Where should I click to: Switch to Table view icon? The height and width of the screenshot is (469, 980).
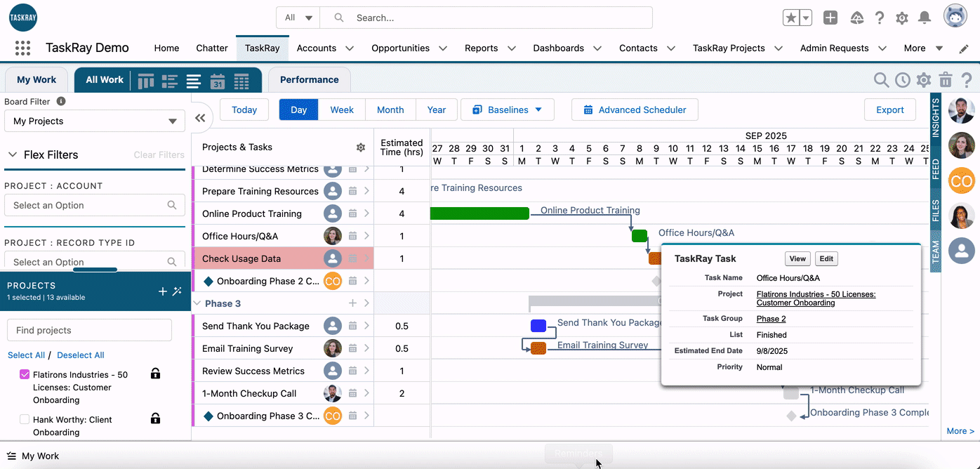coord(241,81)
